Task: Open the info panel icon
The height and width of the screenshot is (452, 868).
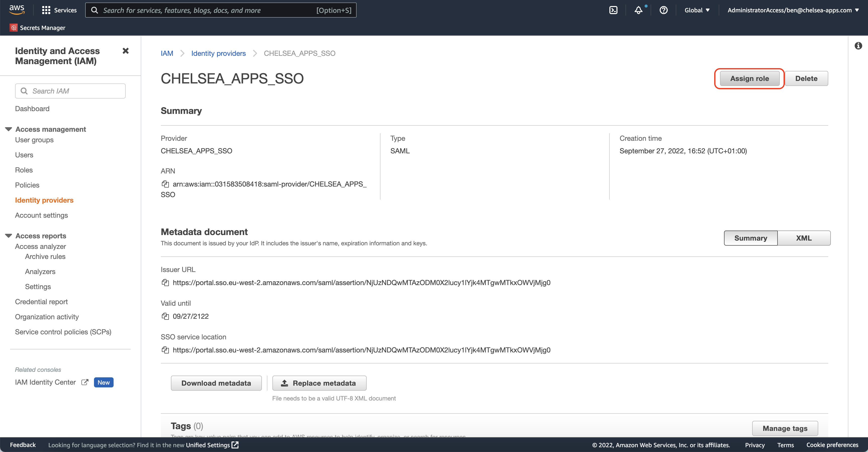Action: pyautogui.click(x=858, y=46)
